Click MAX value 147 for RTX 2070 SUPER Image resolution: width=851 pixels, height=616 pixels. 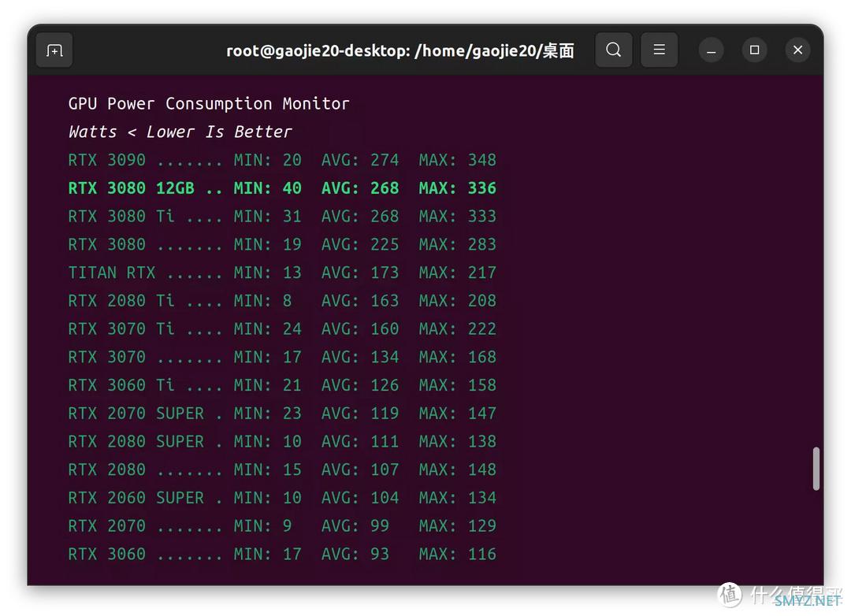tap(482, 414)
